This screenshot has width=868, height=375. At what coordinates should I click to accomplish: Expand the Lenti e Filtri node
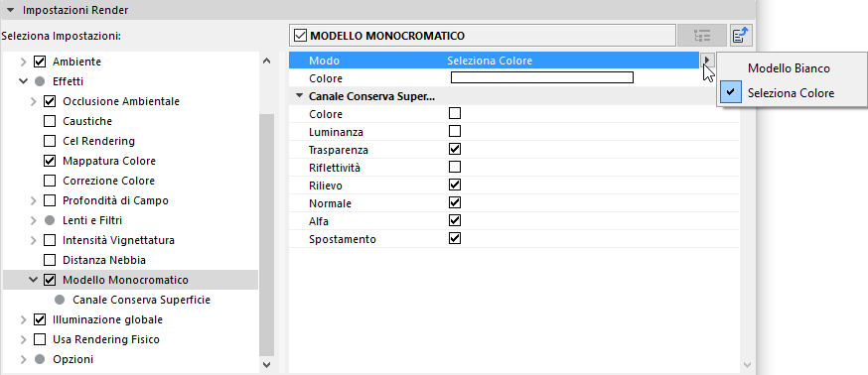[34, 220]
